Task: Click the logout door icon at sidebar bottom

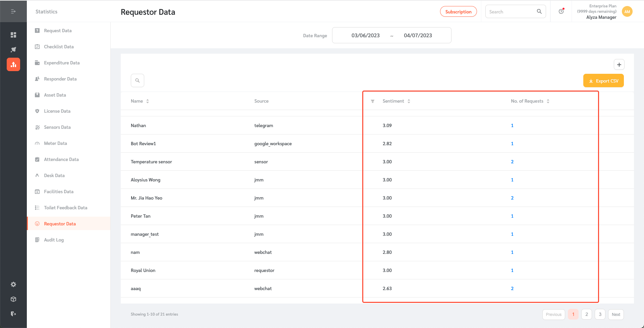Action: point(13,314)
